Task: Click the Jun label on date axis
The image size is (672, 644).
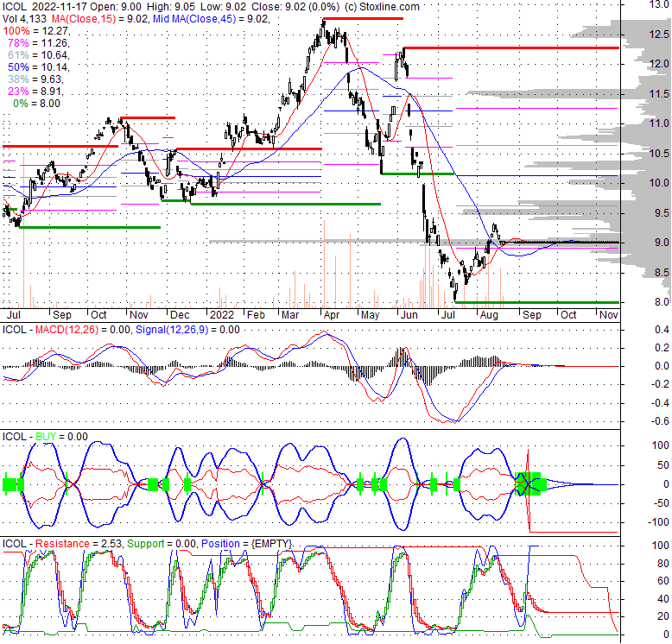Action: [x=409, y=315]
